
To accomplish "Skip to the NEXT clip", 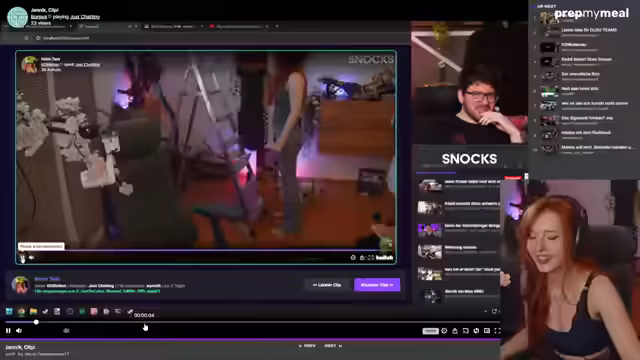I will tap(333, 346).
